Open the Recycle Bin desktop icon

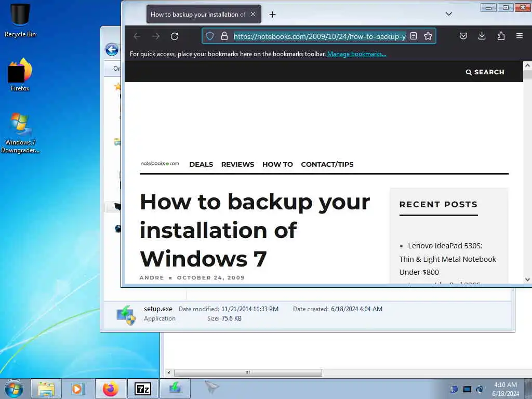pyautogui.click(x=20, y=20)
